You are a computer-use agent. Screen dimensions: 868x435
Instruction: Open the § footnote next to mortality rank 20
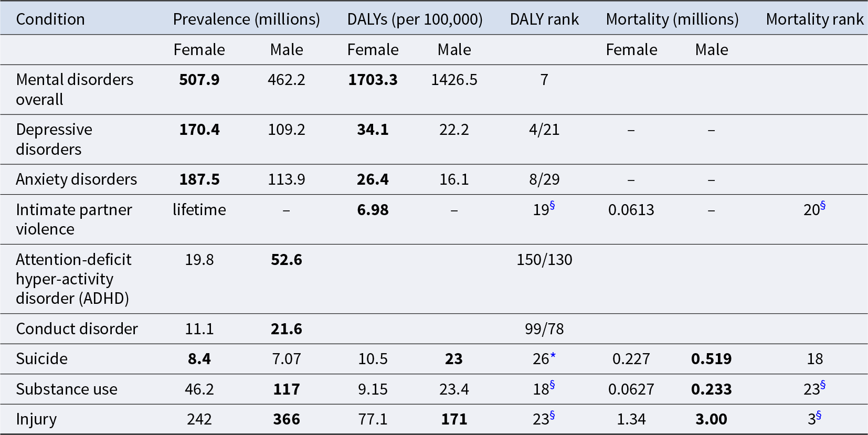coord(823,205)
